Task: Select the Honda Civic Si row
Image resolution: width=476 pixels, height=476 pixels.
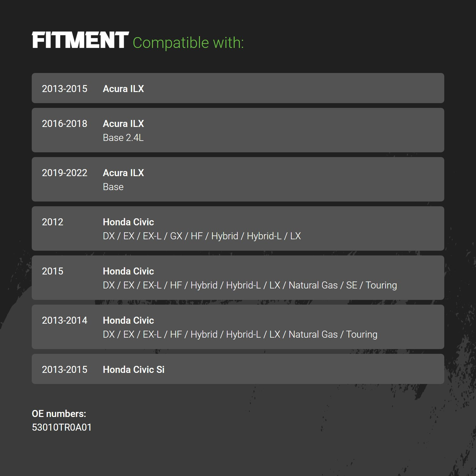Action: (238, 369)
